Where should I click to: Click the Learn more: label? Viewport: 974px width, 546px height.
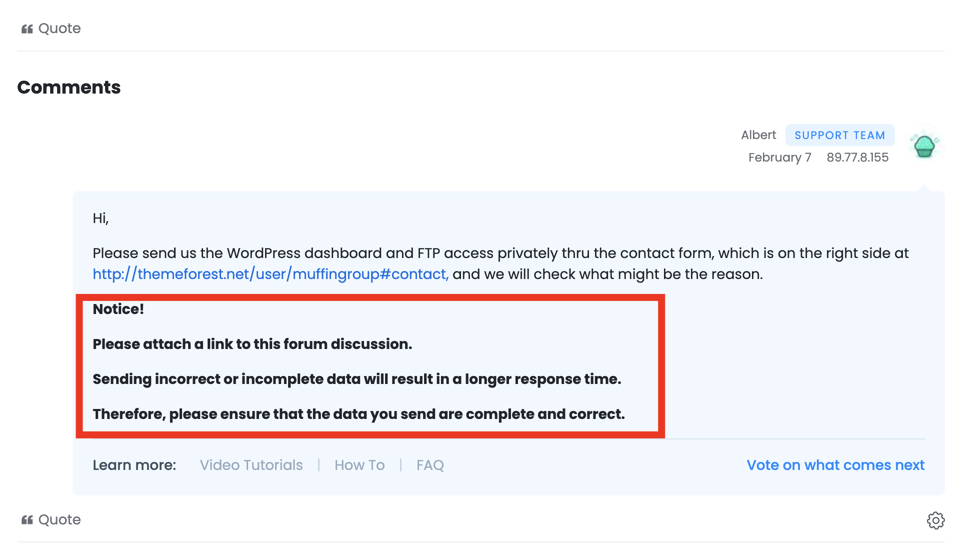(x=134, y=465)
